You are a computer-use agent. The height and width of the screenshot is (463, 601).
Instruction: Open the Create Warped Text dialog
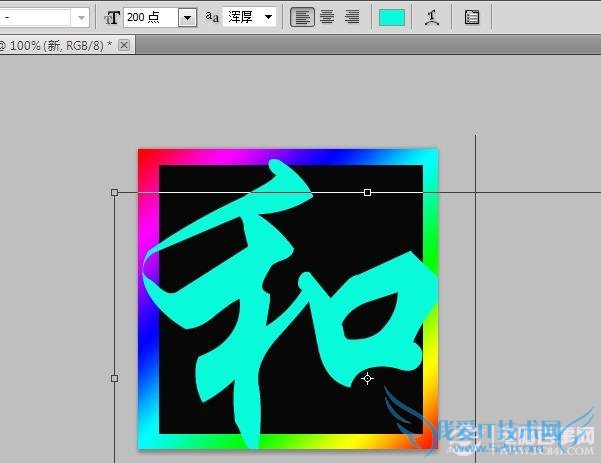pyautogui.click(x=431, y=17)
